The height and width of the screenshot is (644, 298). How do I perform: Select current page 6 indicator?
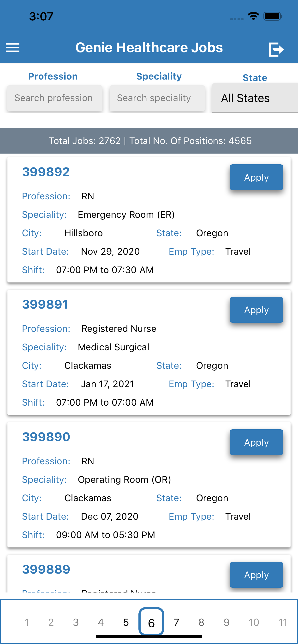click(151, 621)
